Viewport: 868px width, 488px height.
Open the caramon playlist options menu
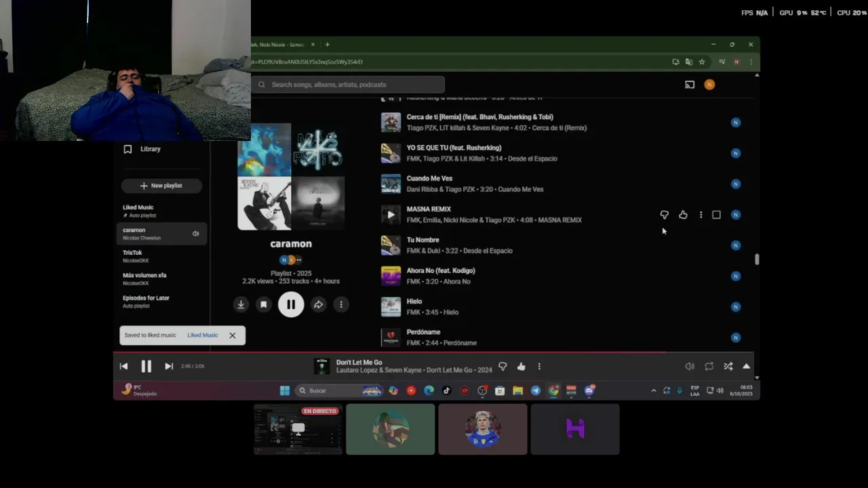click(x=341, y=304)
